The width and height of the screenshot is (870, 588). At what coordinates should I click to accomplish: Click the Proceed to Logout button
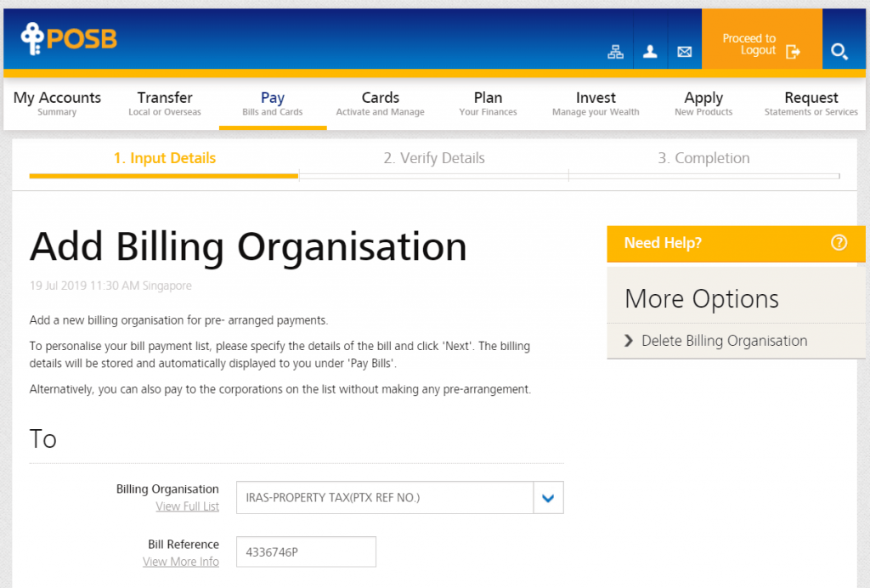[x=762, y=39]
